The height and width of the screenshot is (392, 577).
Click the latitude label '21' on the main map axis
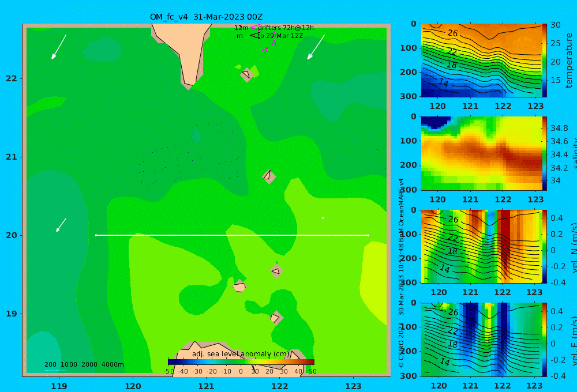pyautogui.click(x=12, y=157)
